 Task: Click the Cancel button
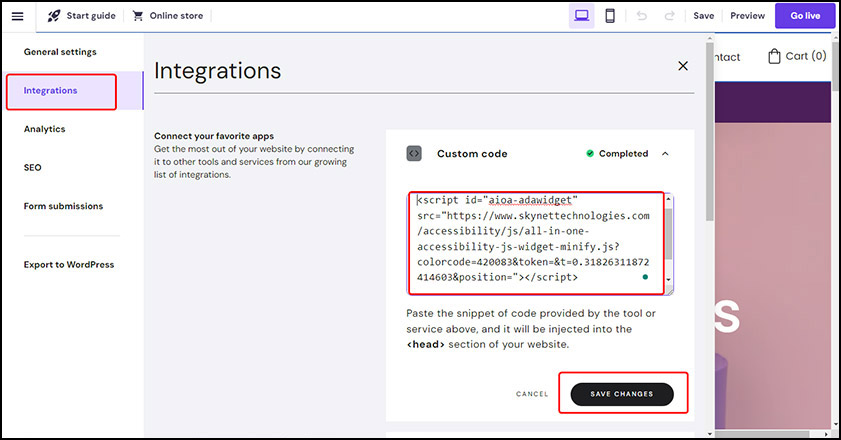point(532,394)
